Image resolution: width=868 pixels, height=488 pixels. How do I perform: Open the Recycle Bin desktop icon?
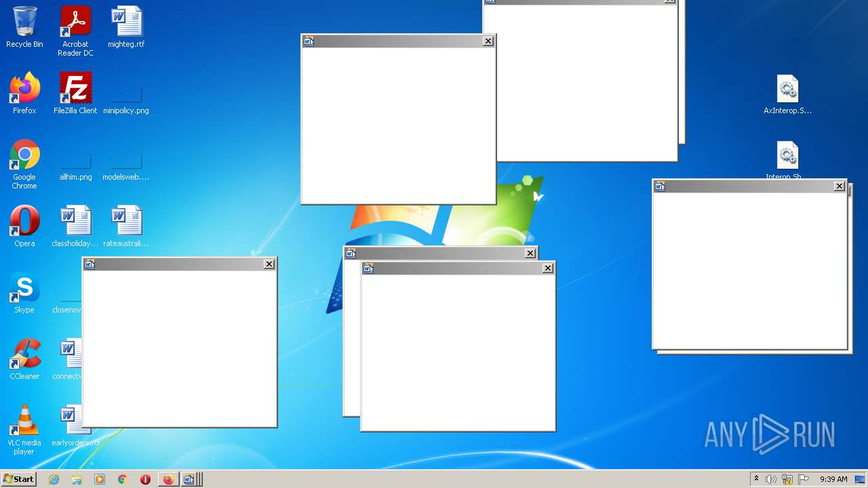click(24, 27)
